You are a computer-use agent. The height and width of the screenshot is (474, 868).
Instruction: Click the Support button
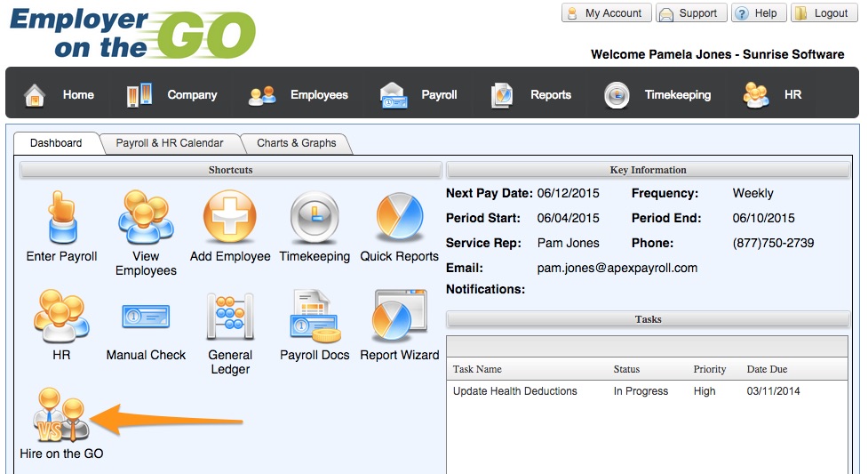(x=691, y=12)
